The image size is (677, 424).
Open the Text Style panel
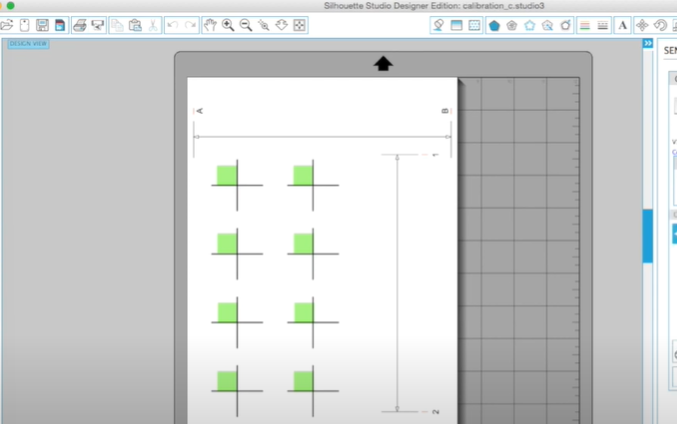[623, 25]
